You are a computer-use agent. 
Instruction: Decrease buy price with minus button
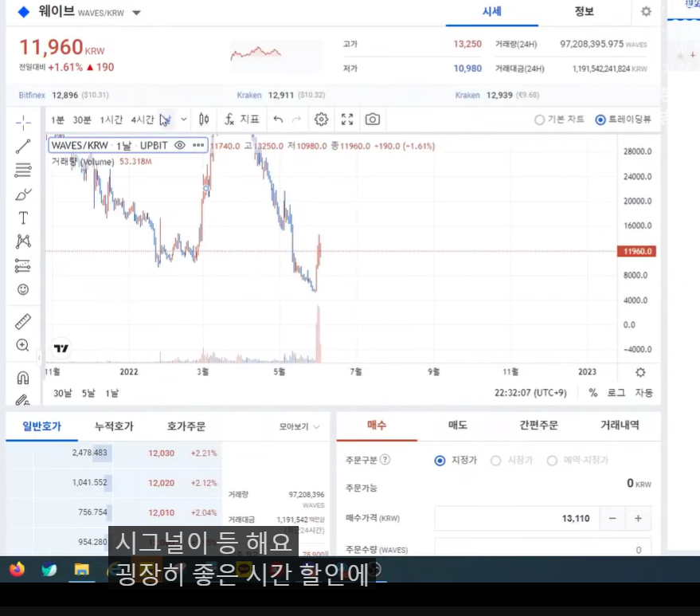click(x=612, y=518)
